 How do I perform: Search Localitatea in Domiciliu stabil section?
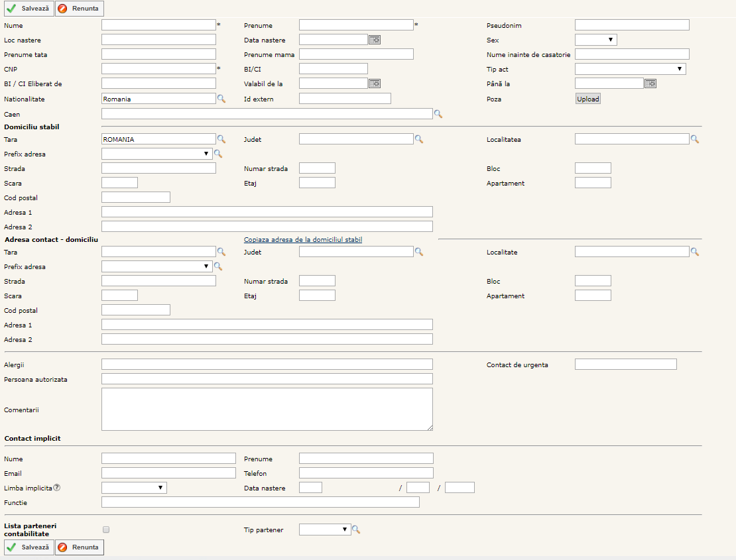(x=694, y=139)
